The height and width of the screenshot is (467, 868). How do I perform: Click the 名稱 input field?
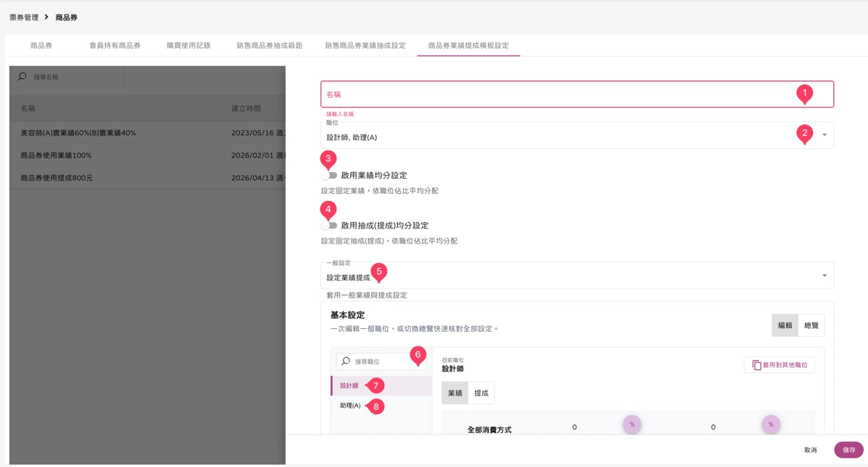tap(577, 94)
